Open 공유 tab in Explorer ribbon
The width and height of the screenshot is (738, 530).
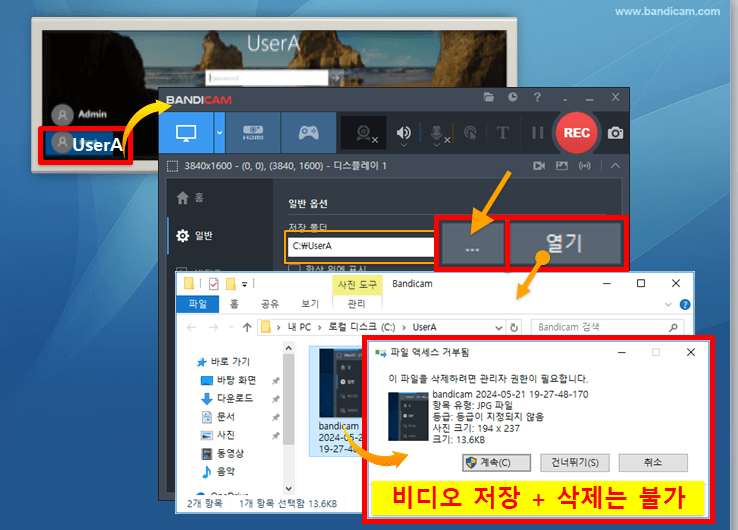click(x=270, y=304)
